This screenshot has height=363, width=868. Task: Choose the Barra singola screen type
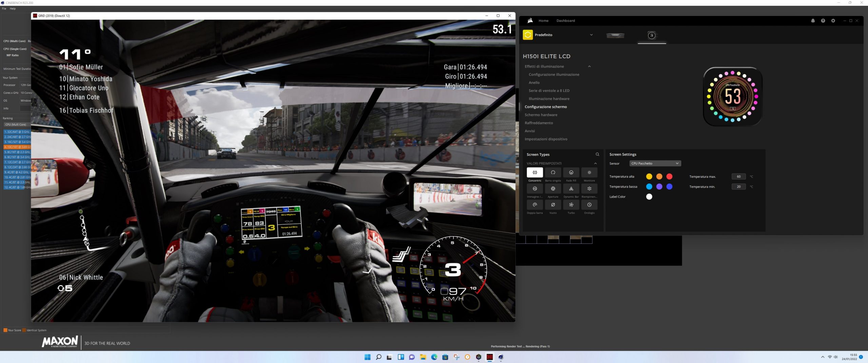[x=553, y=172]
